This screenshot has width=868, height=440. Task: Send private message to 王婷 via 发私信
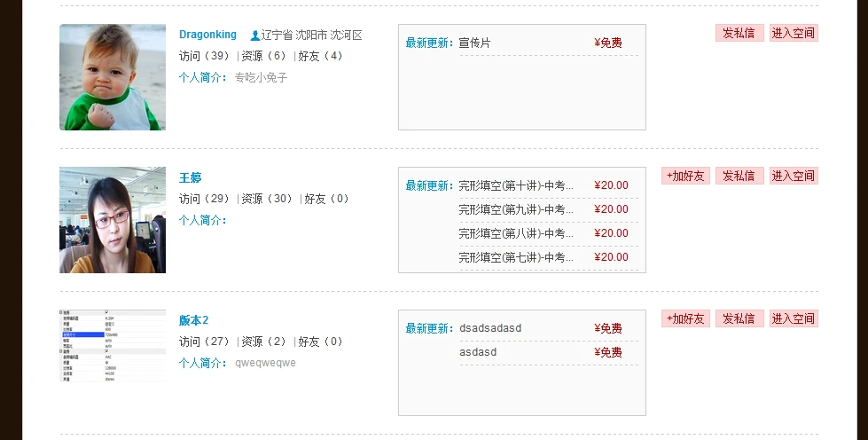[739, 176]
